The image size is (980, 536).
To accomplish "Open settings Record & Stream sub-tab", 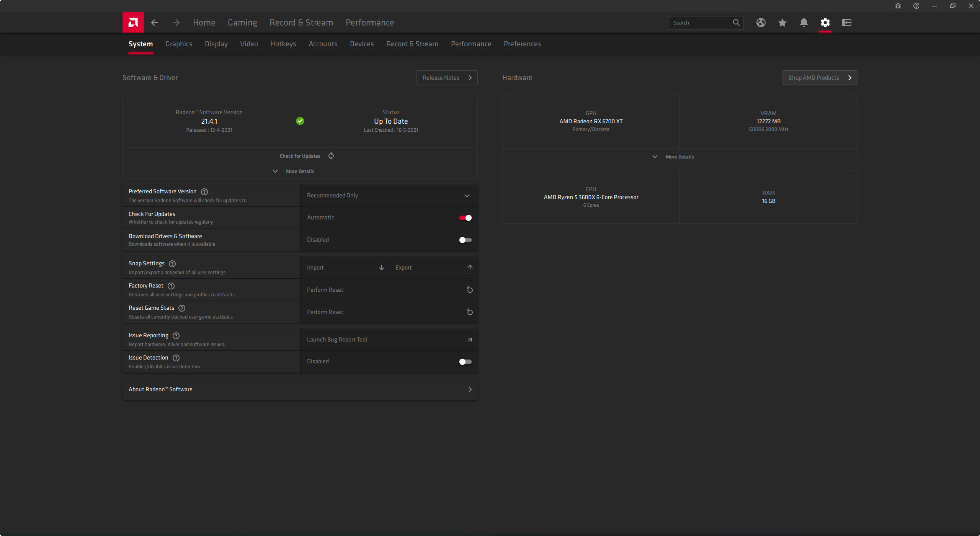I will coord(412,44).
